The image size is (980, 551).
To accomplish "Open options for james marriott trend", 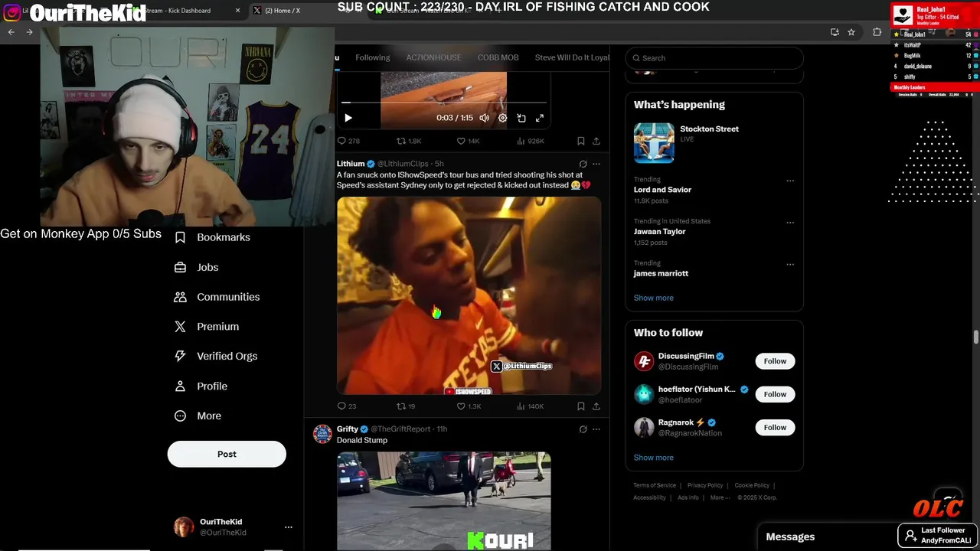I will pyautogui.click(x=790, y=265).
